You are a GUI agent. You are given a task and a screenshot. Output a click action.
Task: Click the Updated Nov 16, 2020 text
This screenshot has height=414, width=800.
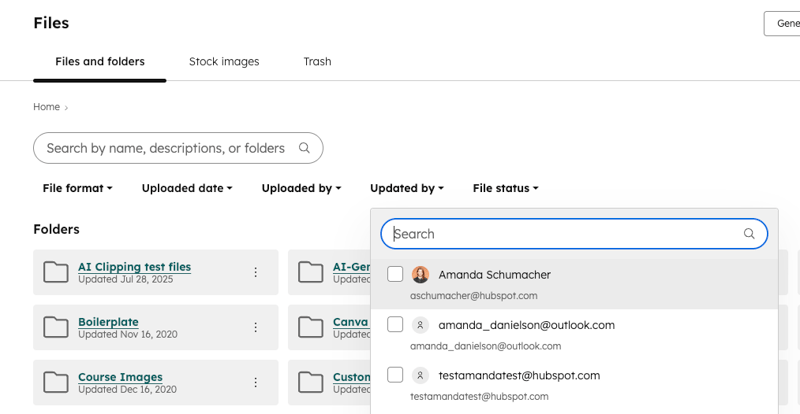coord(128,335)
